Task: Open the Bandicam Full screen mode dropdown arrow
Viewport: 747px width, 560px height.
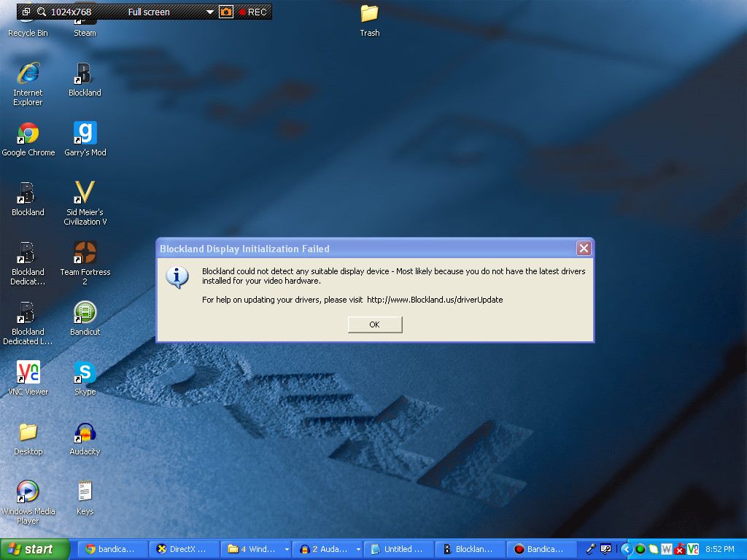Action: tap(209, 12)
